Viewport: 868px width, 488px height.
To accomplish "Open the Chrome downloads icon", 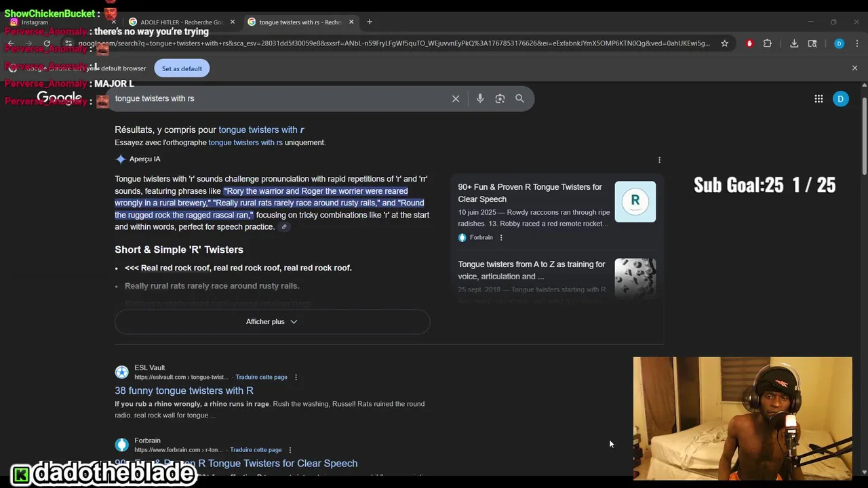I will (x=794, y=43).
